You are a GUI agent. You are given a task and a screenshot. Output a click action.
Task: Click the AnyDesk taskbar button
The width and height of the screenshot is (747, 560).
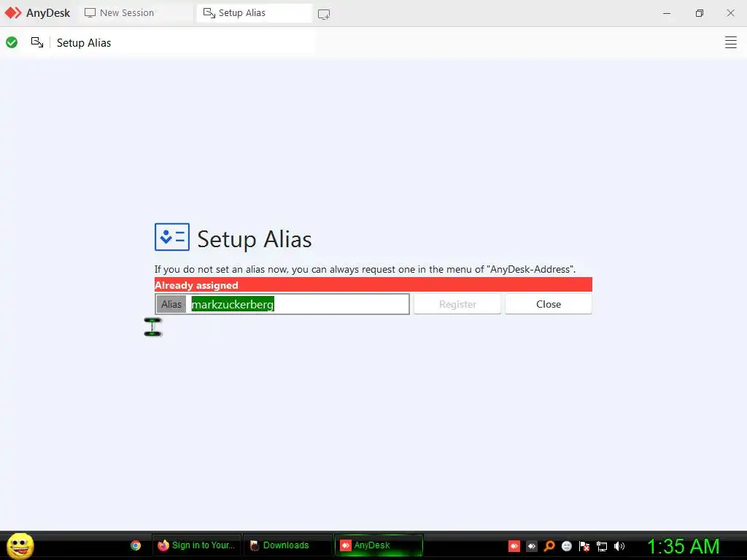pyautogui.click(x=379, y=545)
